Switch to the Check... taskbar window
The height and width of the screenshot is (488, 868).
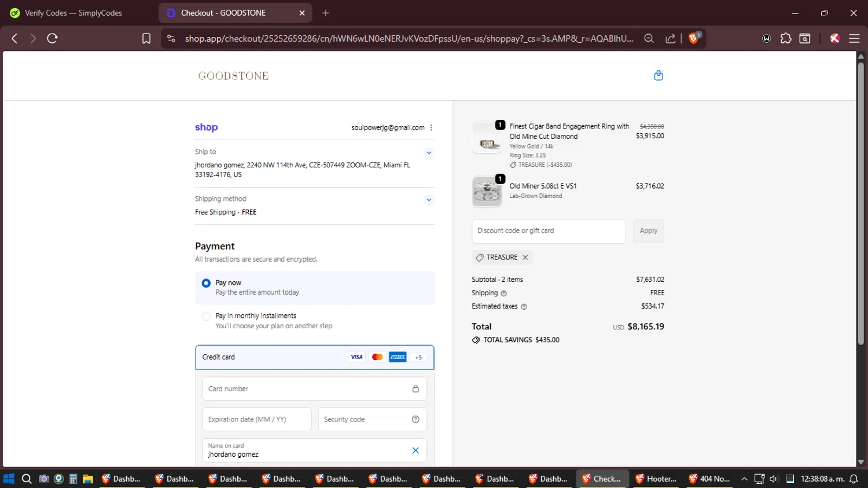coord(602,479)
